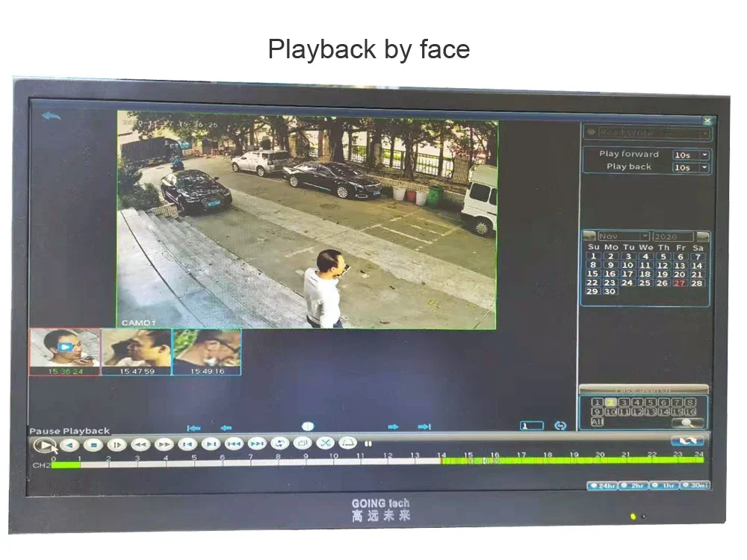Open the Nov month dropdown in calendar
Image resolution: width=747 pixels, height=560 pixels.
624,236
